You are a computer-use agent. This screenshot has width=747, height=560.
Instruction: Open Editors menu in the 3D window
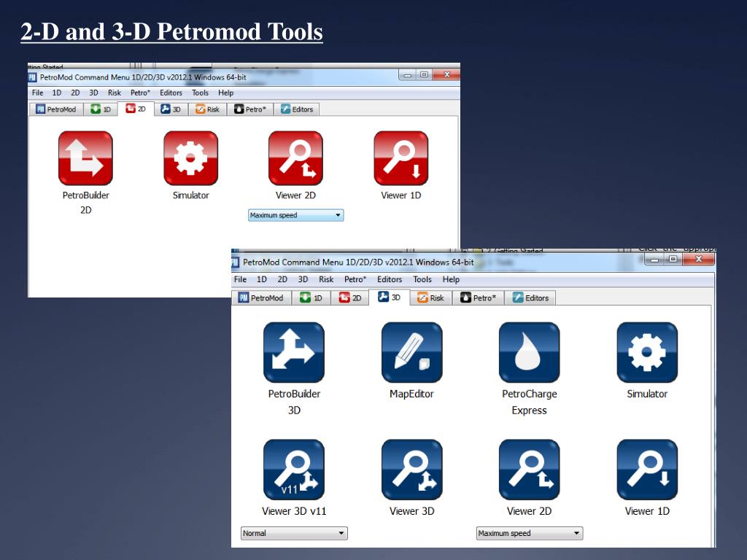[390, 279]
